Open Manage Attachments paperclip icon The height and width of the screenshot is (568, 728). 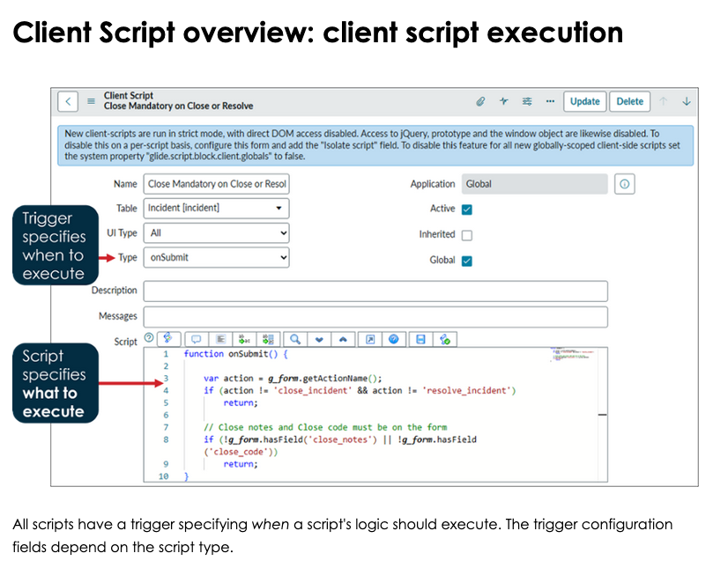click(480, 101)
